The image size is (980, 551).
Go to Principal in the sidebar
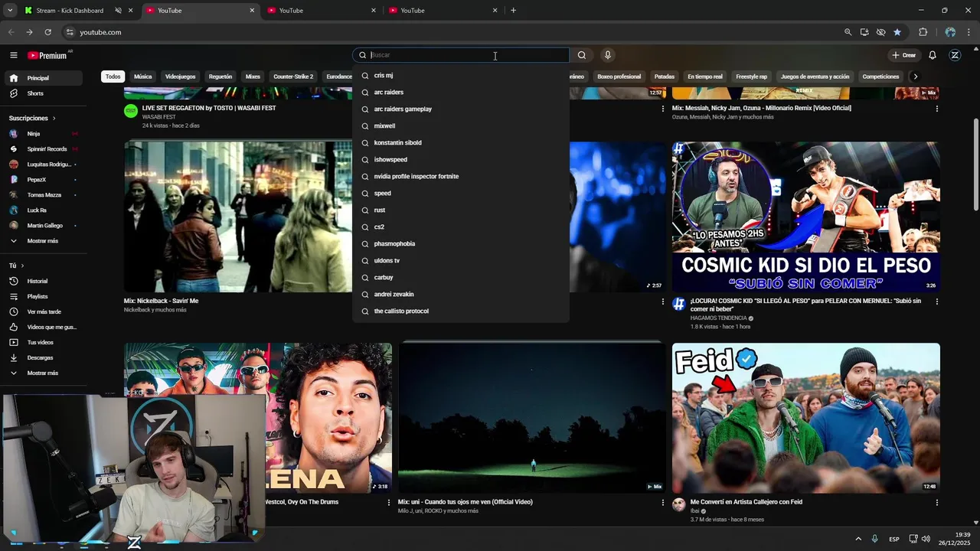42,78
